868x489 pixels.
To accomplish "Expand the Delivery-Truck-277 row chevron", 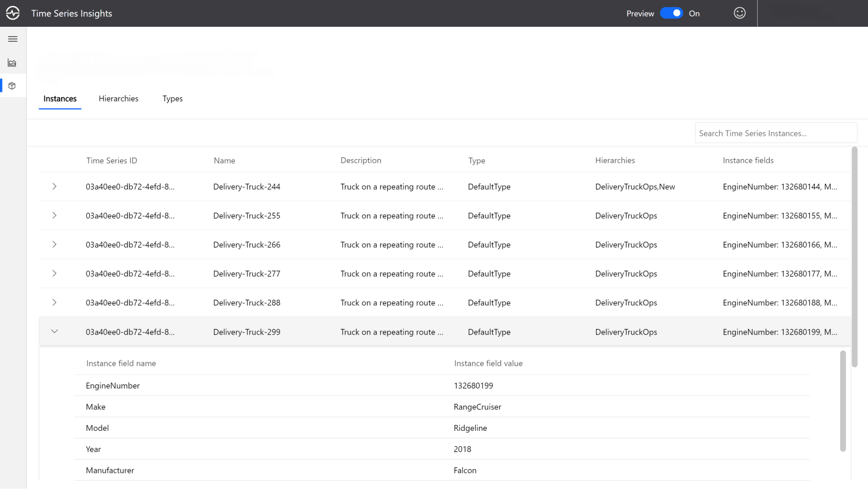I will 54,273.
